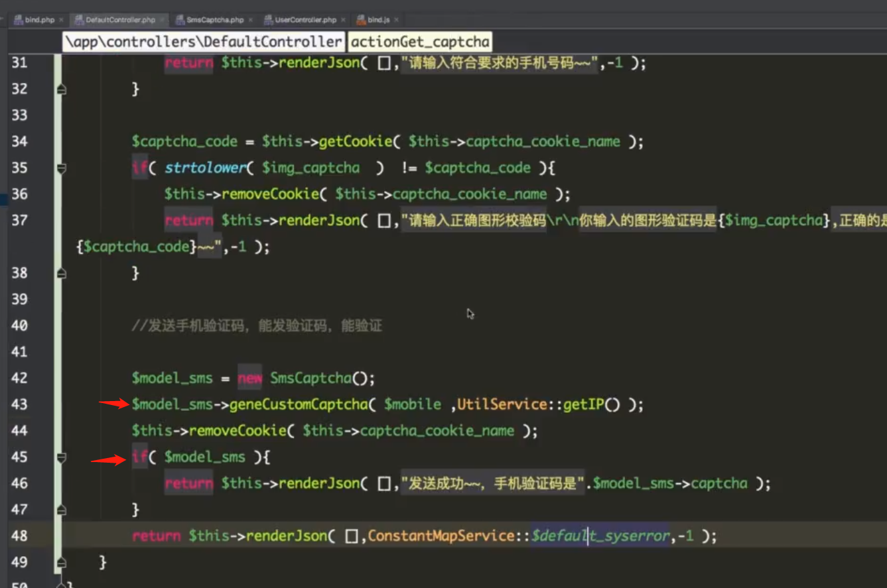The image size is (887, 588).
Task: Click line number 43 in the gutter
Action: pos(19,404)
